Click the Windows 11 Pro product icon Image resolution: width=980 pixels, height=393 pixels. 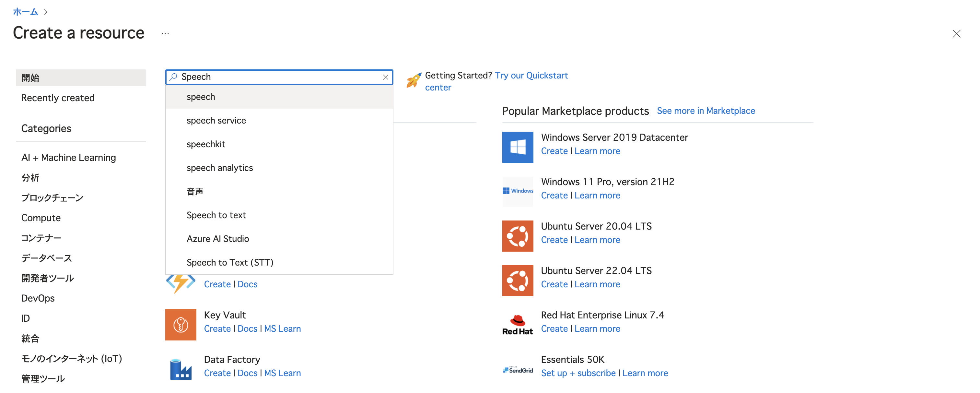point(518,191)
